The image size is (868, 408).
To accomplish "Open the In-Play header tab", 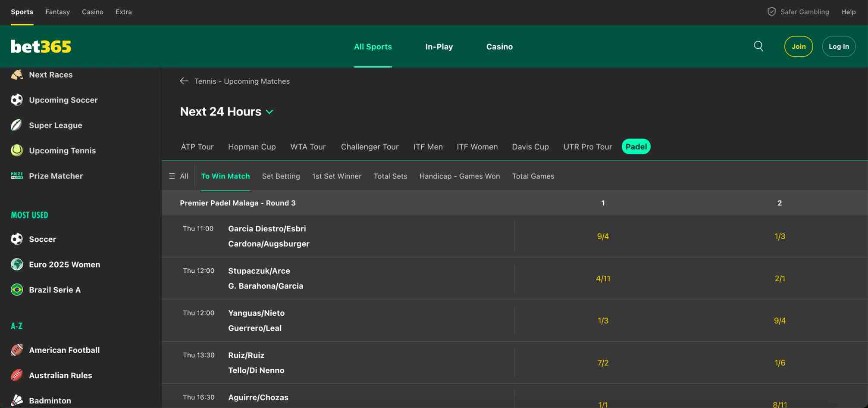I will (439, 47).
